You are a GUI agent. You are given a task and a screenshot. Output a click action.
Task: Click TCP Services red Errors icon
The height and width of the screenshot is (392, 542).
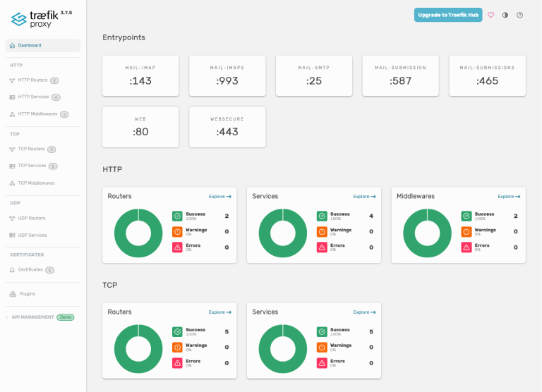[322, 363]
